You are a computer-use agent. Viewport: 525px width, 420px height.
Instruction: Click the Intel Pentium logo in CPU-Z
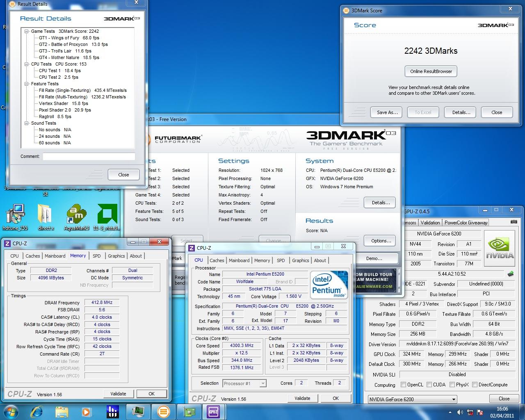pos(329,285)
